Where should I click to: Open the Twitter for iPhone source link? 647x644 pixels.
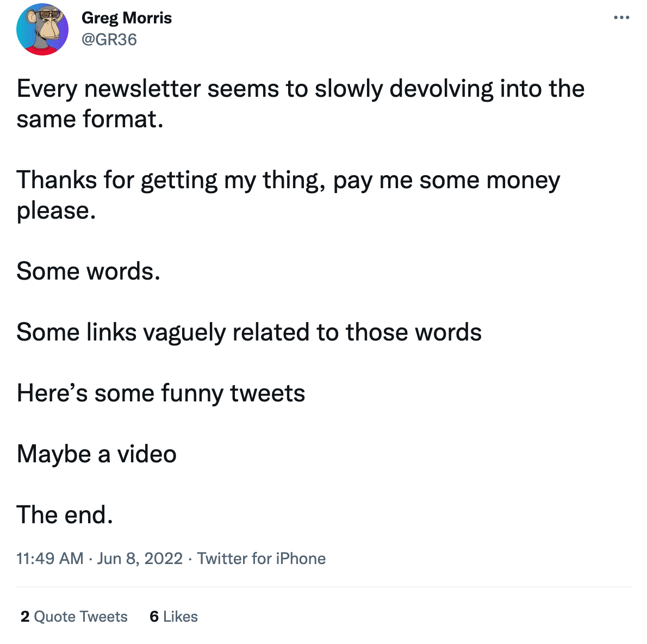coord(262,559)
